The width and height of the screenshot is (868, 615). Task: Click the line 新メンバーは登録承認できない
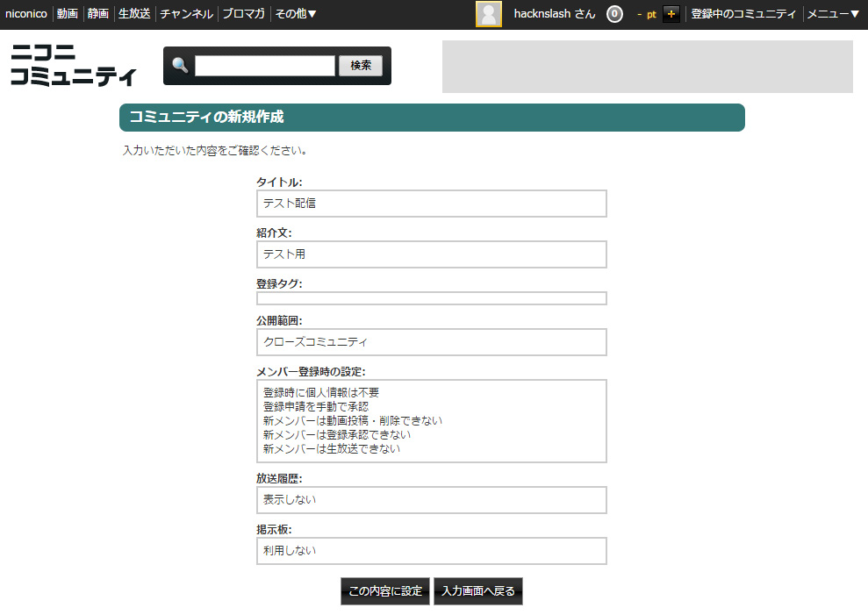click(x=336, y=434)
